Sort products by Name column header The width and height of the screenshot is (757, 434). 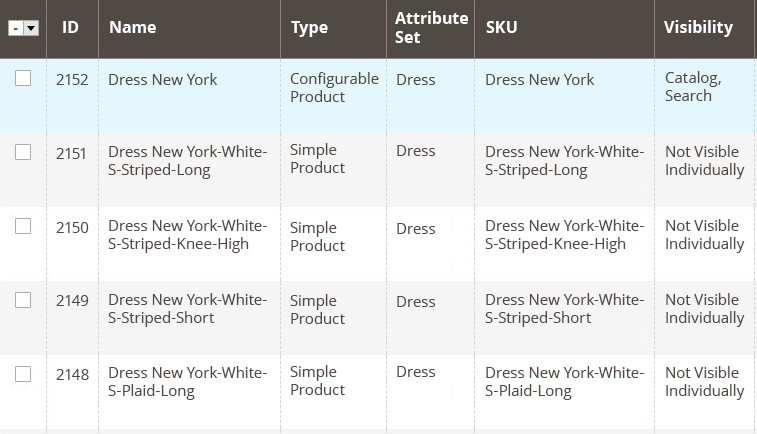tap(133, 27)
